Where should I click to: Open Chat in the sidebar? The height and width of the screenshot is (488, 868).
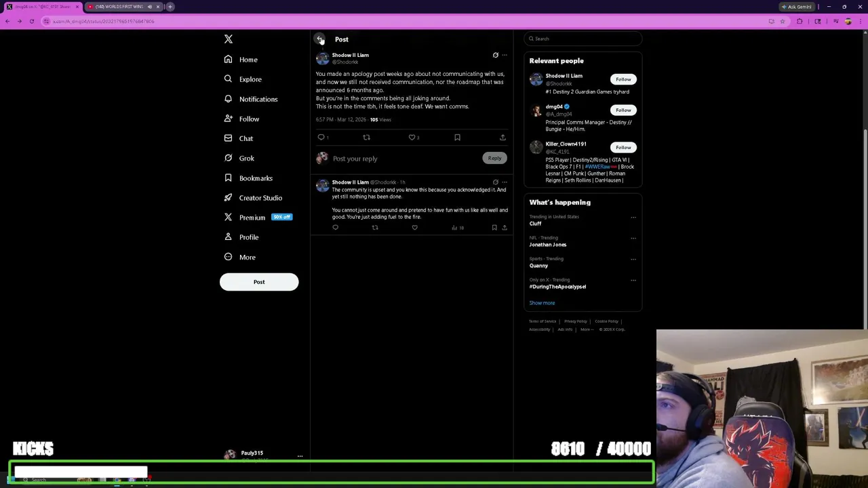[x=239, y=138]
